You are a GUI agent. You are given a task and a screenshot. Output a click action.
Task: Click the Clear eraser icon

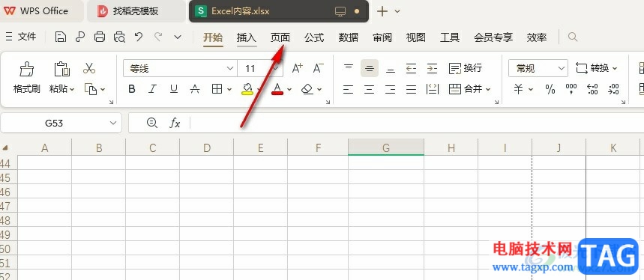pyautogui.click(x=307, y=89)
